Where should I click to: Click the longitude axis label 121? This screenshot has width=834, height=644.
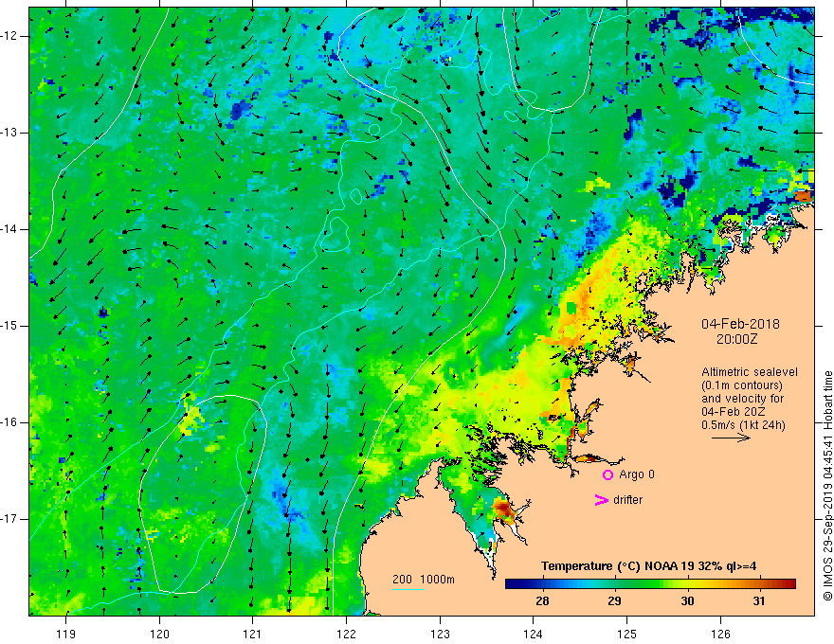253,634
